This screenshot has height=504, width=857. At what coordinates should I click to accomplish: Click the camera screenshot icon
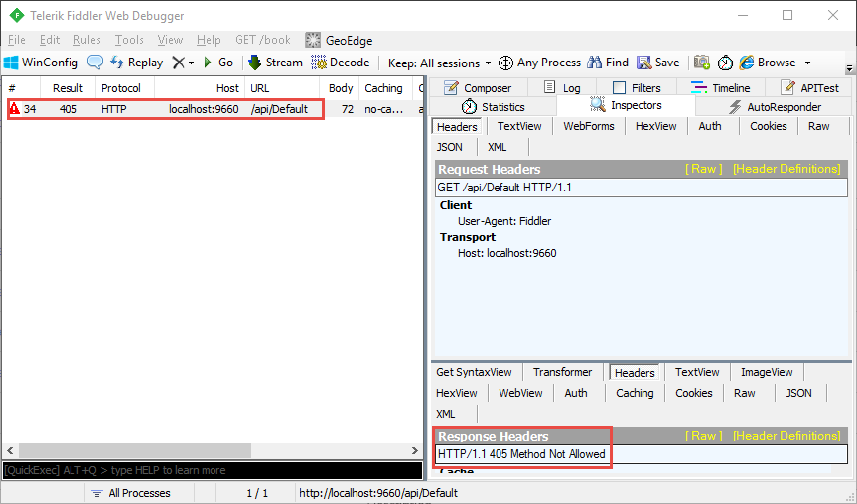point(702,63)
